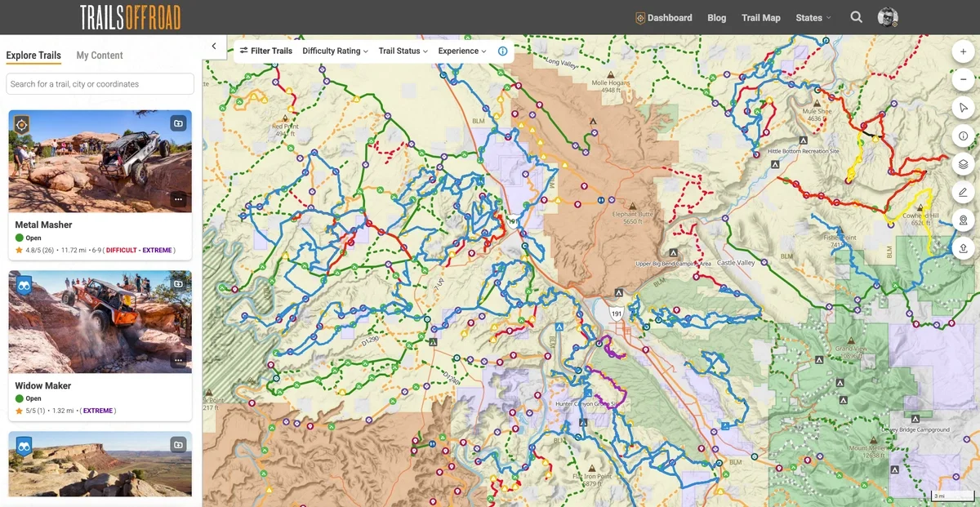Open the Blog page from top navigation
980x507 pixels.
pyautogui.click(x=716, y=18)
